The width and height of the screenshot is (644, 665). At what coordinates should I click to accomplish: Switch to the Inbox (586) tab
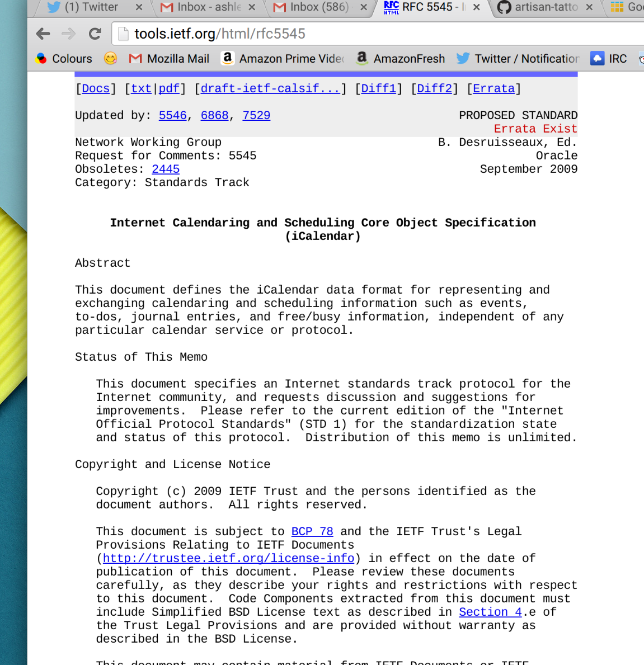pos(319,7)
